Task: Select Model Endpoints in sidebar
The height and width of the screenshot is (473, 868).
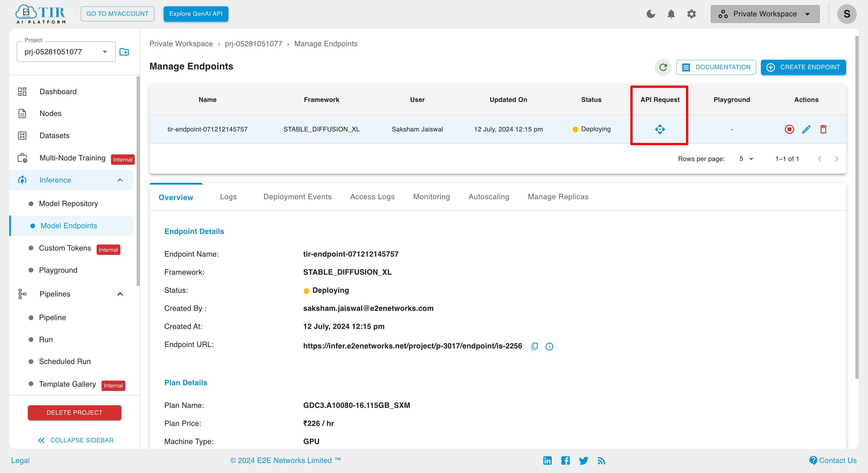Action: click(71, 226)
